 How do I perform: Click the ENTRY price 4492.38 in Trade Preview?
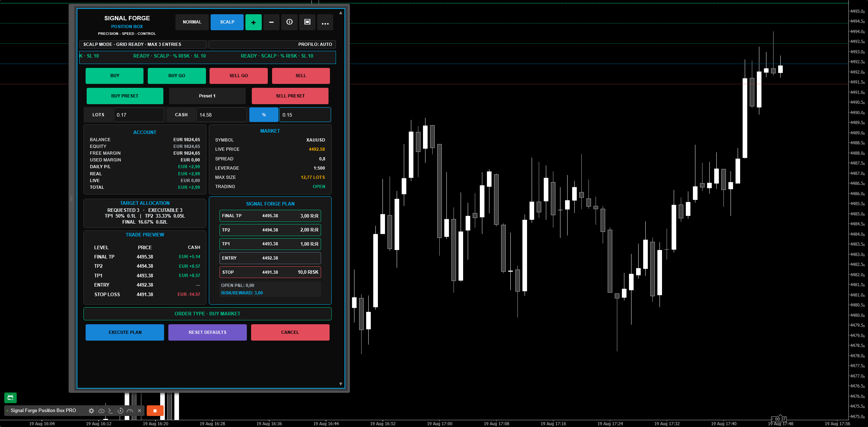pos(145,285)
